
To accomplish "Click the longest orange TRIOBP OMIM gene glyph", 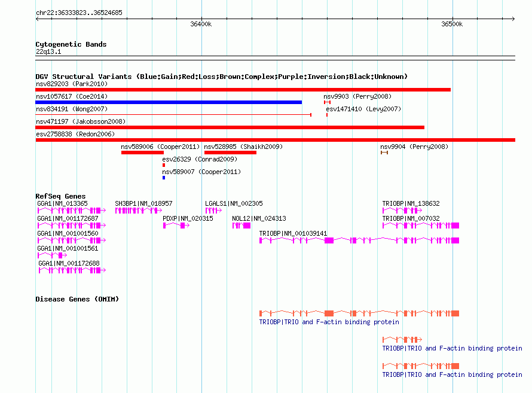I will pyautogui.click(x=359, y=313).
